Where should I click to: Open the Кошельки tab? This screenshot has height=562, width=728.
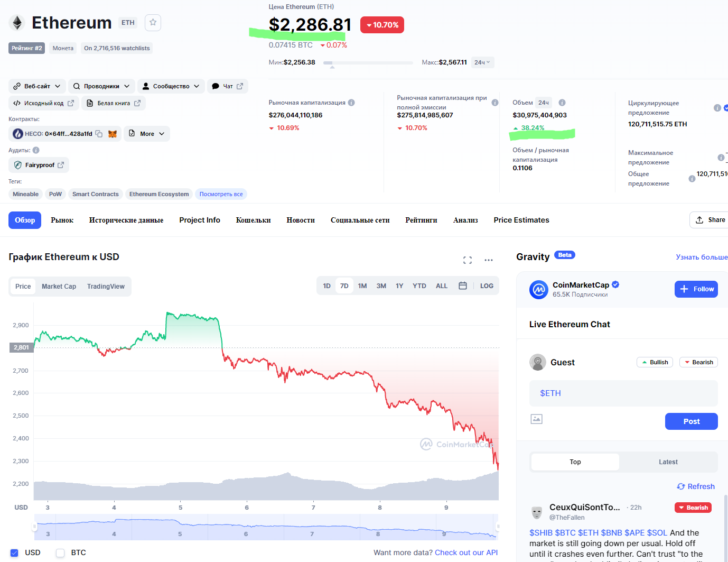point(254,220)
